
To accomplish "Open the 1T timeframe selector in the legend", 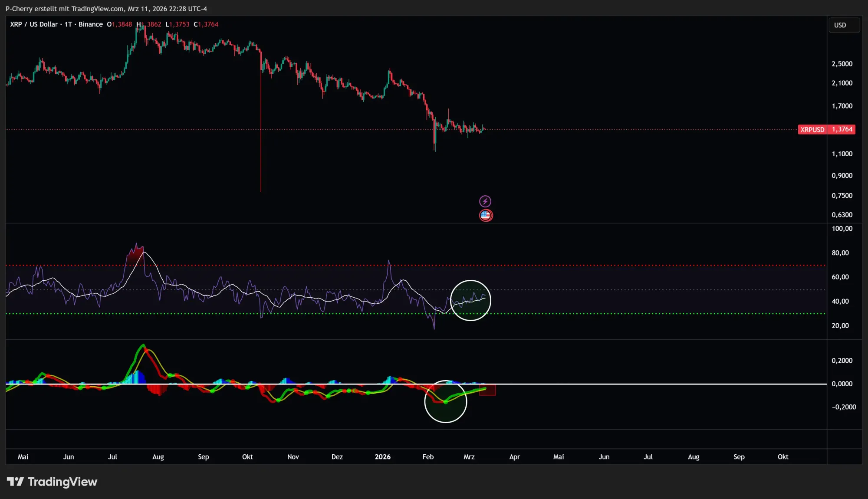I will point(68,24).
